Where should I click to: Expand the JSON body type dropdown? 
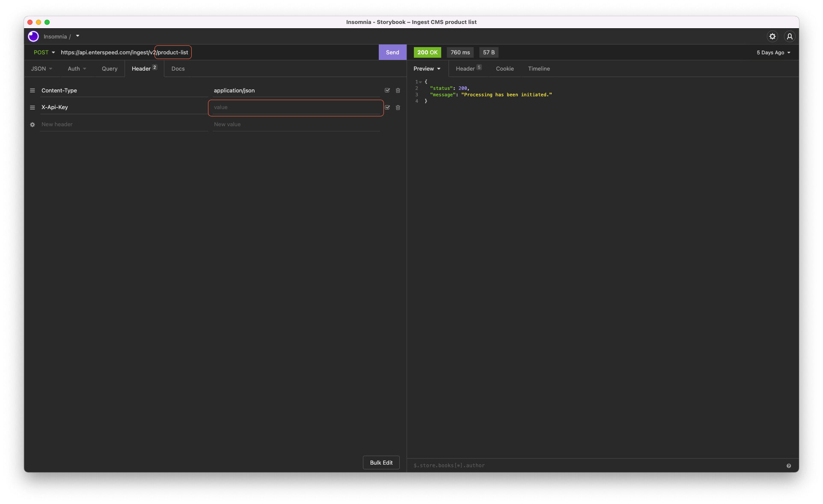click(42, 68)
